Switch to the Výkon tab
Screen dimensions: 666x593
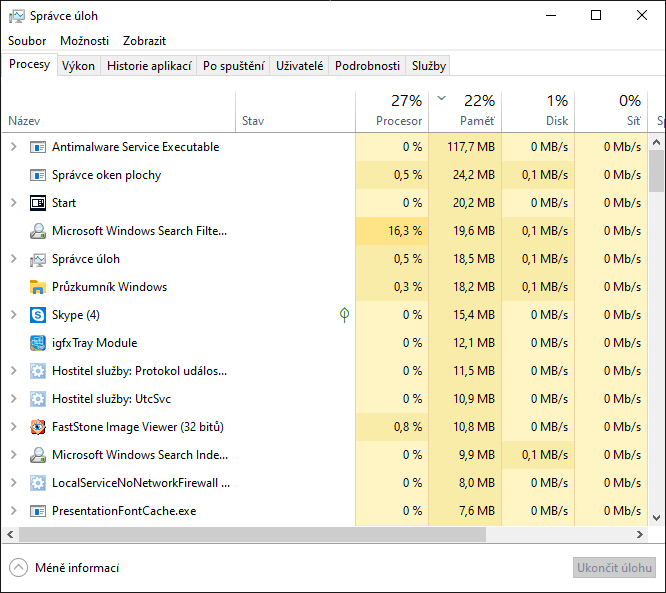[x=78, y=66]
